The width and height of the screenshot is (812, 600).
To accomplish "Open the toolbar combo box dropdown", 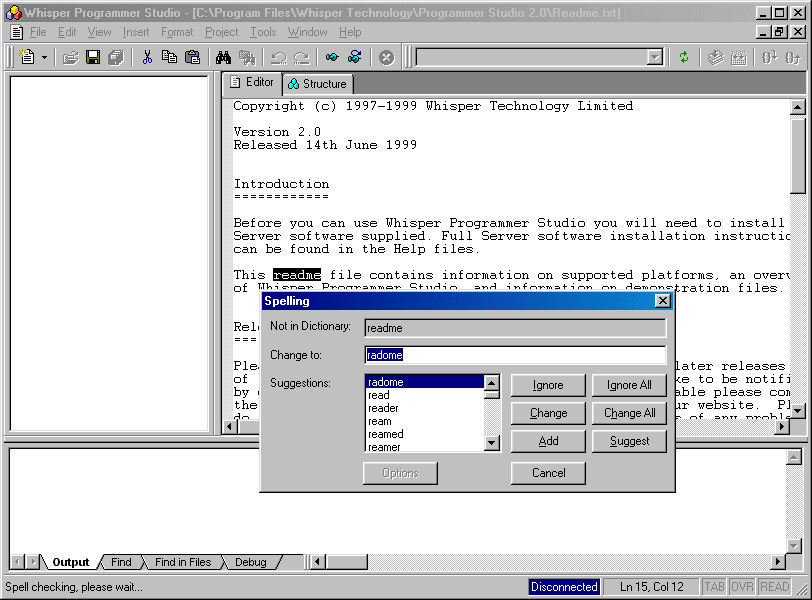I will point(655,57).
